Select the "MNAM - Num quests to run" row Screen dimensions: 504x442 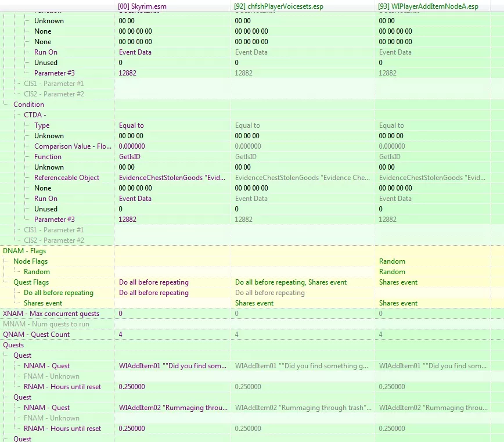pyautogui.click(x=46, y=324)
